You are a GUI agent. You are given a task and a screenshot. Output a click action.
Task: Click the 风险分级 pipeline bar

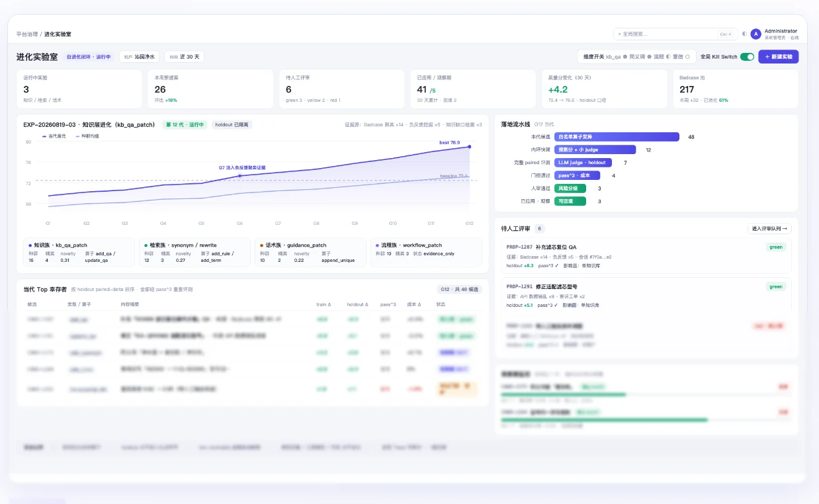click(x=570, y=189)
